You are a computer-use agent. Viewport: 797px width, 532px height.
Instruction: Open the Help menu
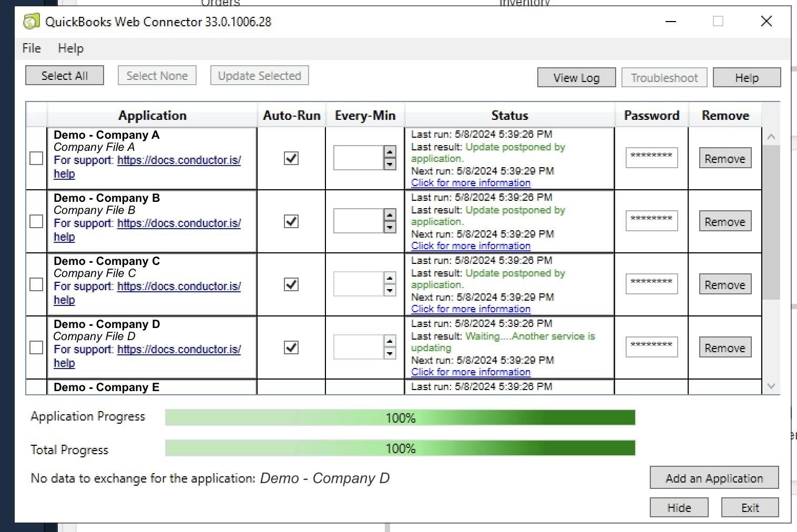coord(70,48)
